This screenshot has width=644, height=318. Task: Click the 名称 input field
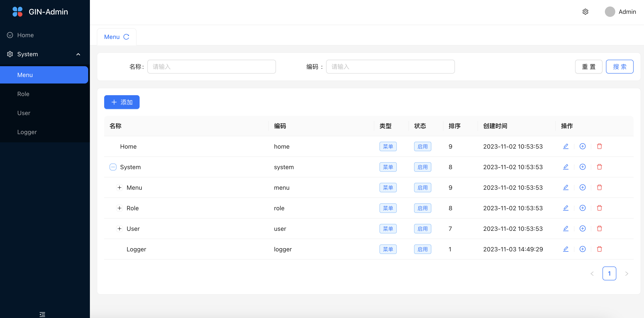pos(212,67)
